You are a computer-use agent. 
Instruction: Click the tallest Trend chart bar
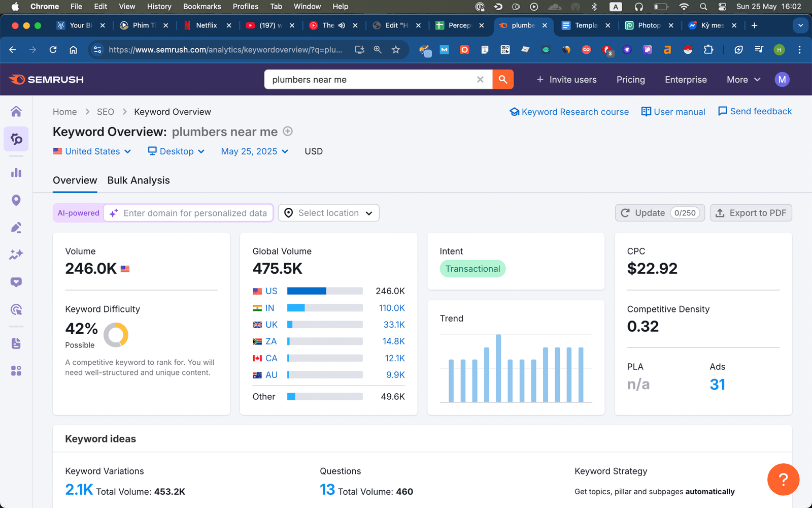(x=498, y=368)
